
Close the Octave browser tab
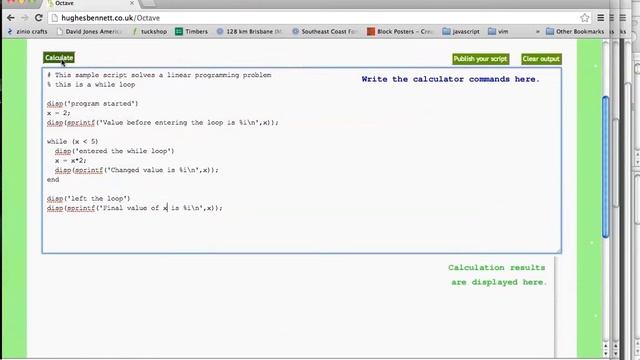click(x=132, y=3)
